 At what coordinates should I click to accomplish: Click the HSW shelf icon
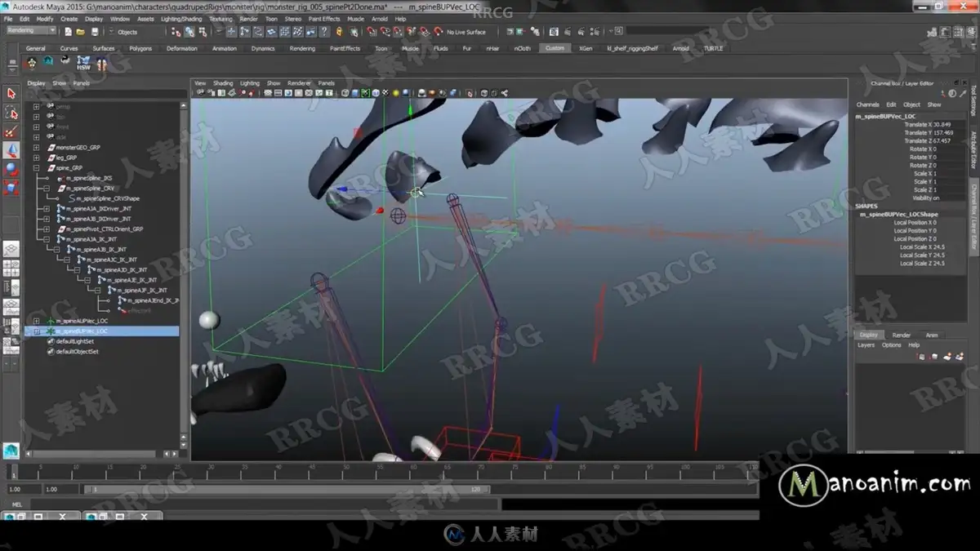pyautogui.click(x=83, y=63)
